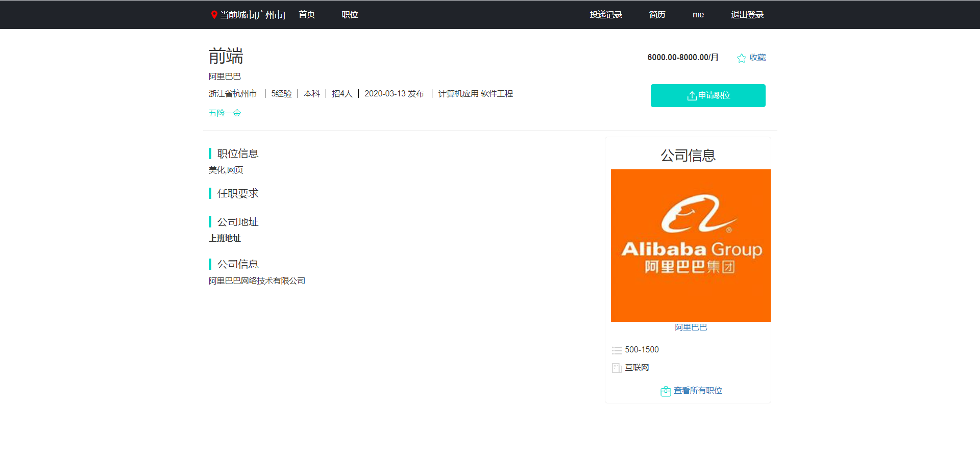
Task: Open the 简历 resume page
Action: click(657, 15)
